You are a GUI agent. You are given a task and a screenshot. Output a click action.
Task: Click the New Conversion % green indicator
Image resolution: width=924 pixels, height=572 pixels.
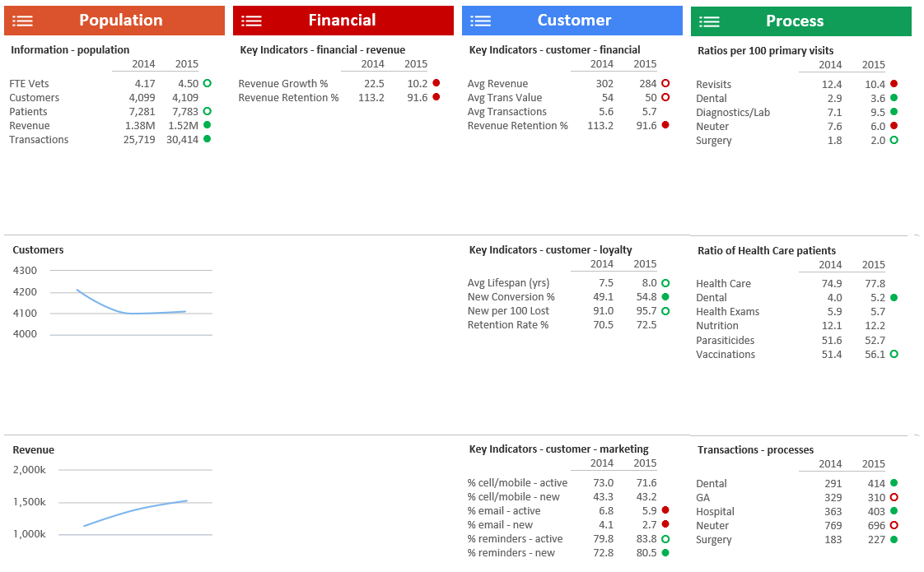[x=665, y=296]
